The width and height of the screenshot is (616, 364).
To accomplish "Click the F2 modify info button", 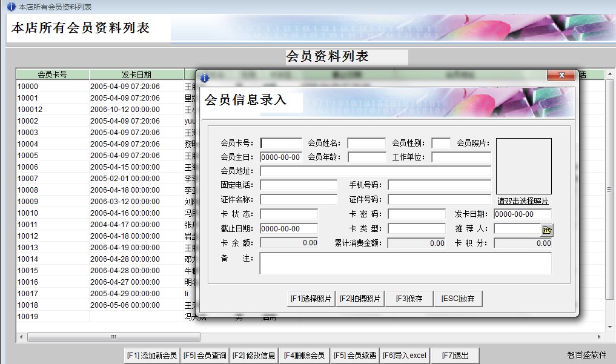I will 254,356.
